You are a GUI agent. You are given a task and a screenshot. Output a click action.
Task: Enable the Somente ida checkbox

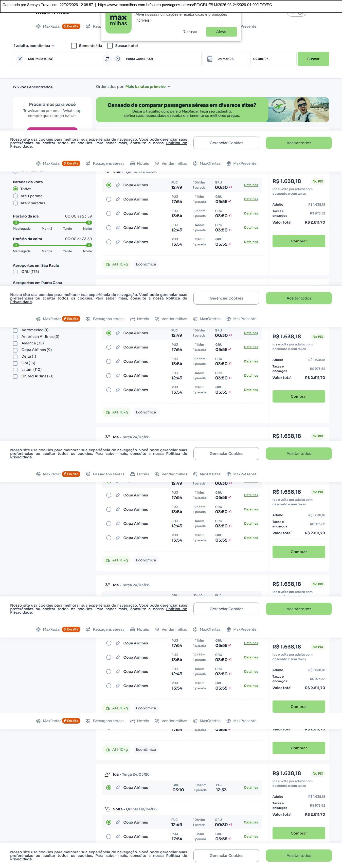point(74,46)
